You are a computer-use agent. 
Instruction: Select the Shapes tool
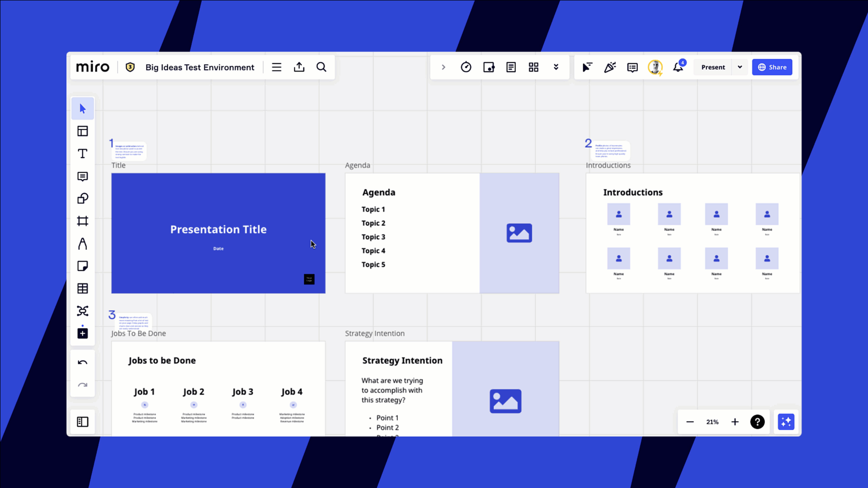(x=82, y=198)
